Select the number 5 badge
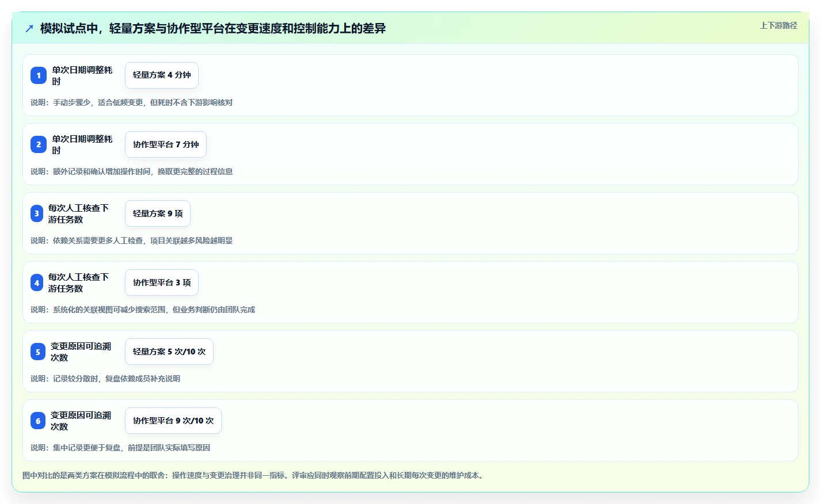Screen dimensions: 821x504 (38, 352)
